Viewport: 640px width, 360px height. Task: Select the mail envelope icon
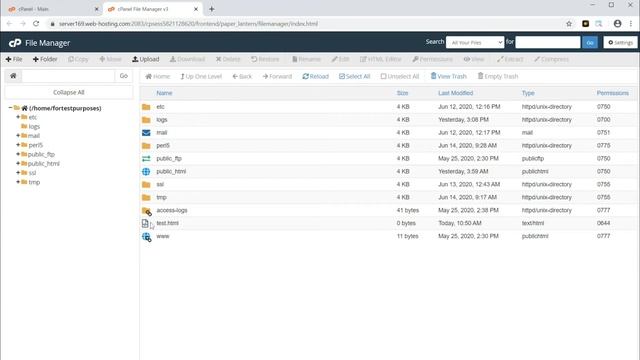(146, 133)
